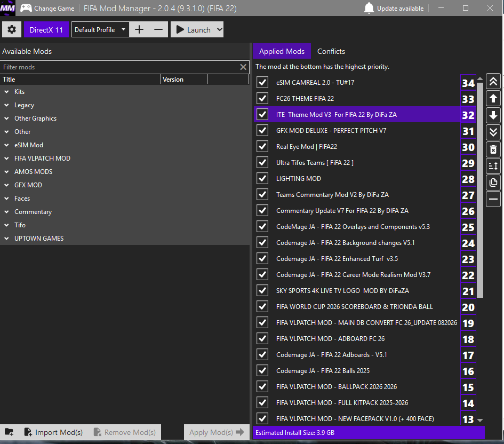Click the priority number 20 badge
The image size is (504, 444).
(x=468, y=307)
